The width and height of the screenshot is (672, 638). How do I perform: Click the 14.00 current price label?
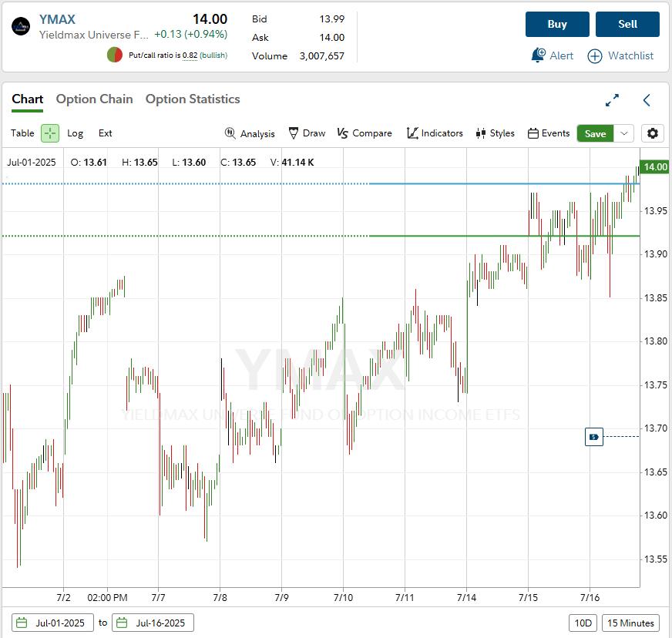coord(655,166)
